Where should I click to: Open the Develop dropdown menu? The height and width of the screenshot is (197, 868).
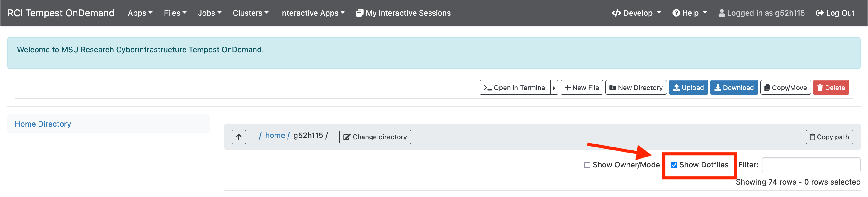pos(636,13)
